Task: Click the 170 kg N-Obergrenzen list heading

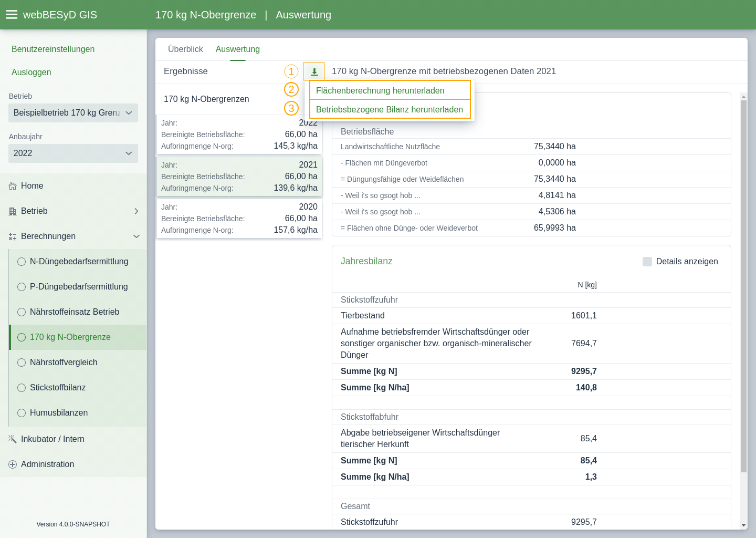Action: tap(206, 99)
